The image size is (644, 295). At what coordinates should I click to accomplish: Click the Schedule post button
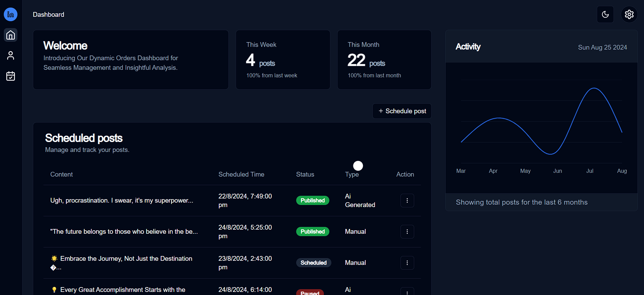(x=402, y=111)
